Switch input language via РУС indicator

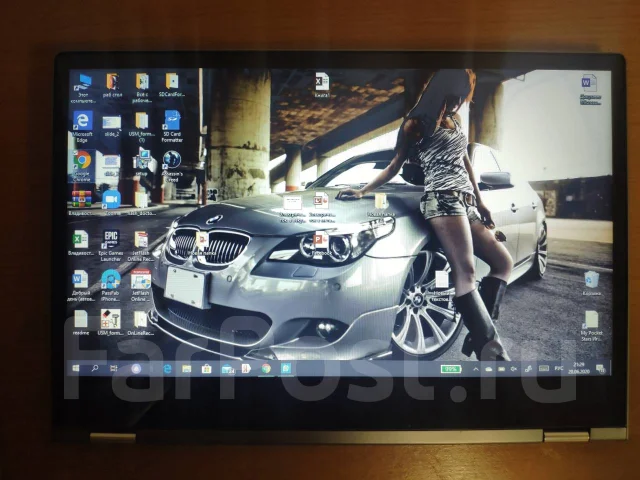coord(559,369)
